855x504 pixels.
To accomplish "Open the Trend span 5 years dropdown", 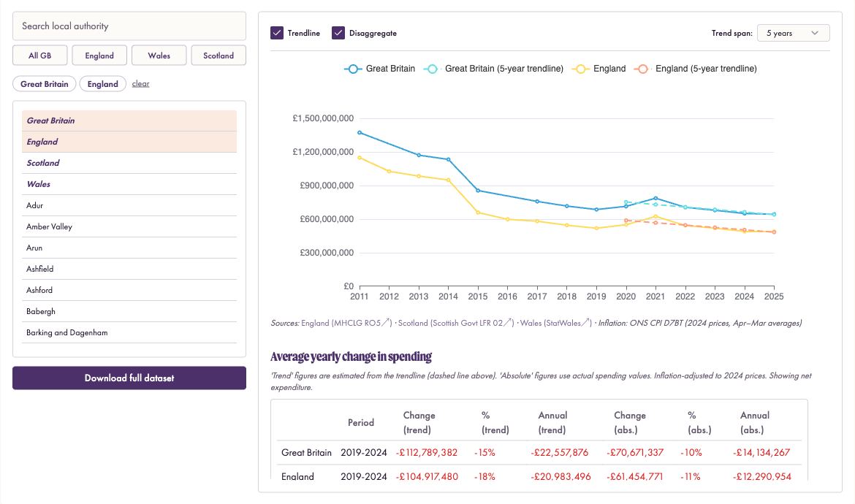I will pos(794,33).
